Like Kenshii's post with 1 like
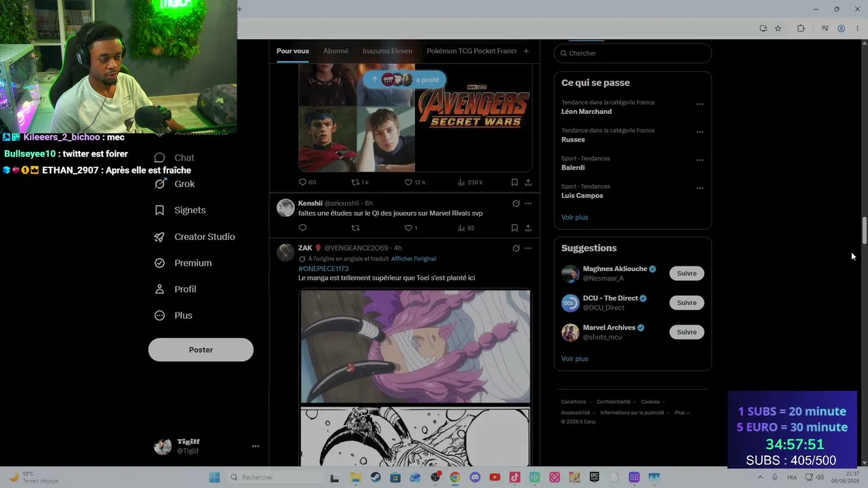 coord(411,228)
